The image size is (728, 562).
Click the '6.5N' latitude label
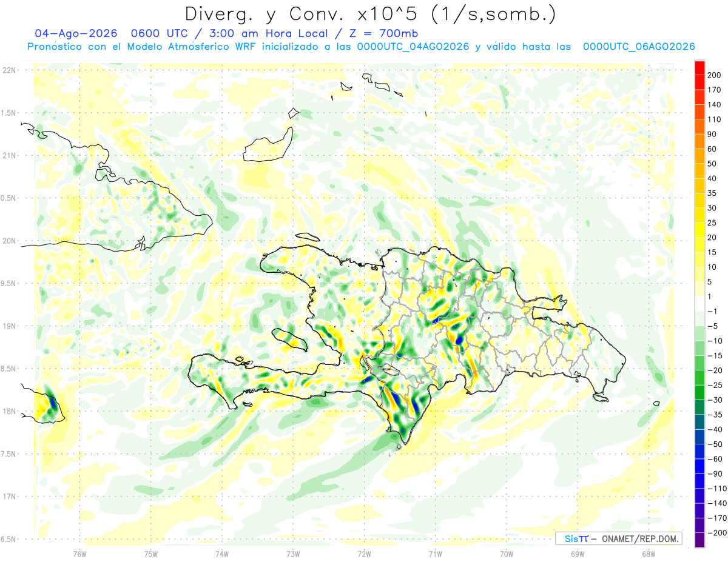coord(8,540)
